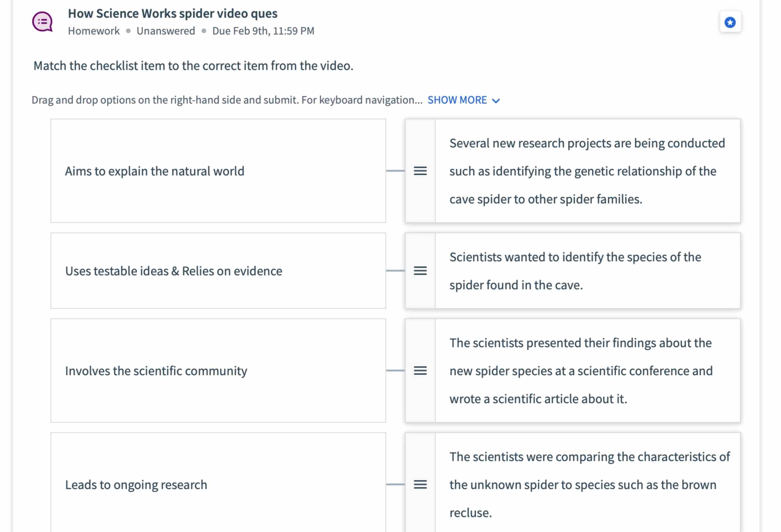This screenshot has width=781, height=532.
Task: Grab the drag handle for 'comparing the characteristics'
Action: tap(420, 484)
